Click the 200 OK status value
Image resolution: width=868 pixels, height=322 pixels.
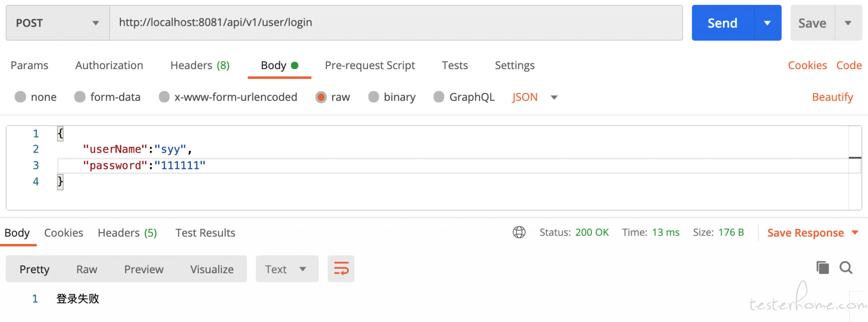[x=592, y=232]
